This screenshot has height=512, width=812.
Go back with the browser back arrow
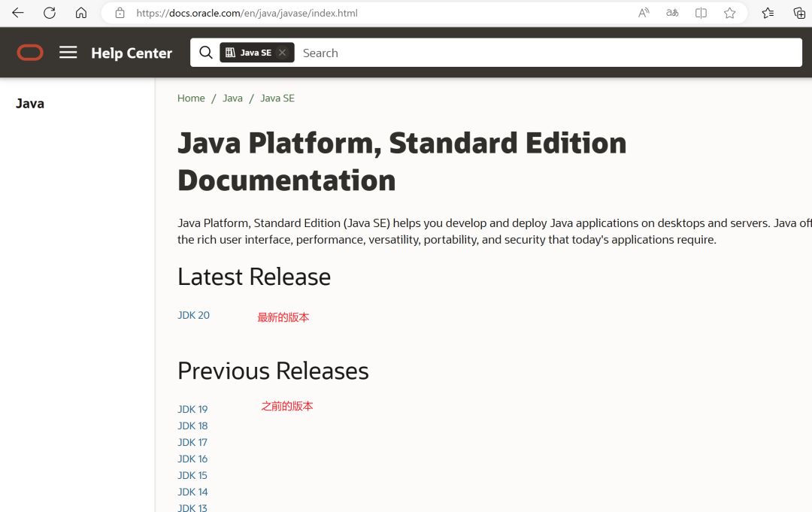click(x=17, y=13)
